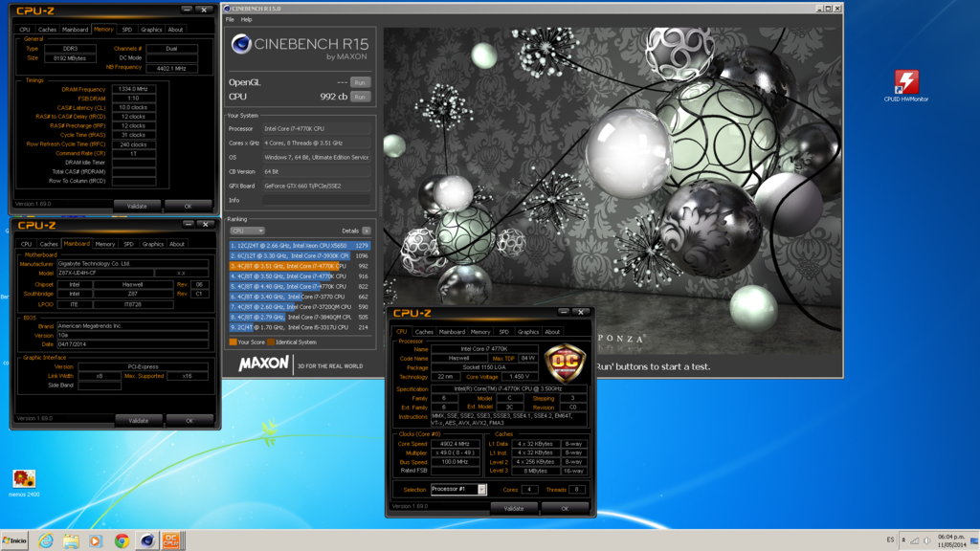Open Caches tab in processor CPU-Z window
Image resolution: width=980 pixels, height=551 pixels.
coord(424,332)
